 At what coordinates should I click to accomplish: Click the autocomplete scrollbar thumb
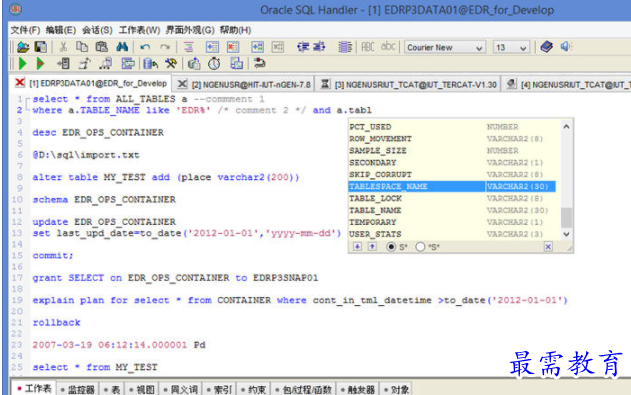tap(566, 217)
